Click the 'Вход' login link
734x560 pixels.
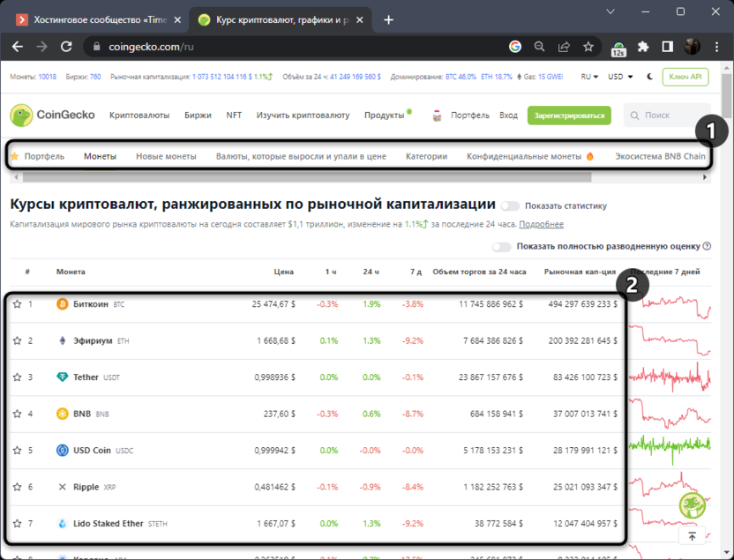pos(508,116)
